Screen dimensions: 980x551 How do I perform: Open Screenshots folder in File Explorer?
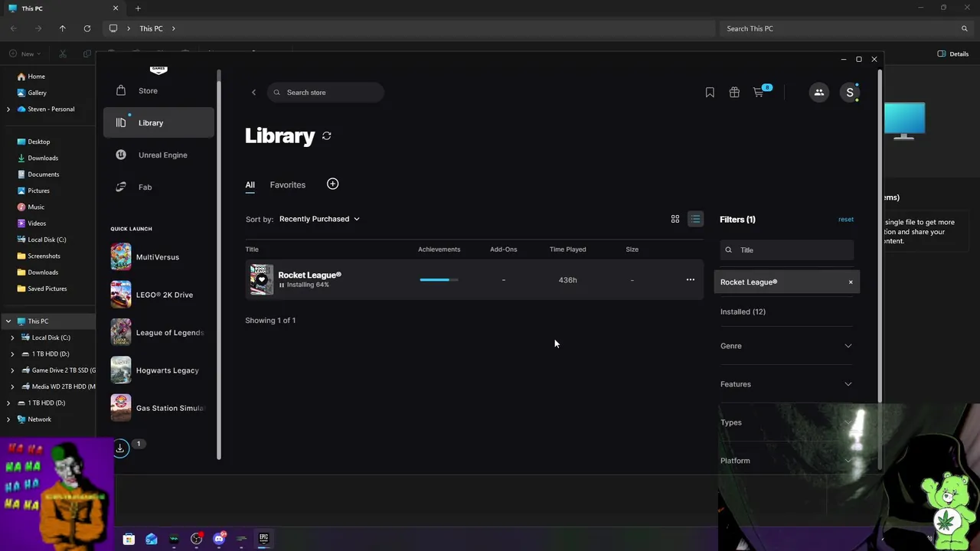pos(44,256)
